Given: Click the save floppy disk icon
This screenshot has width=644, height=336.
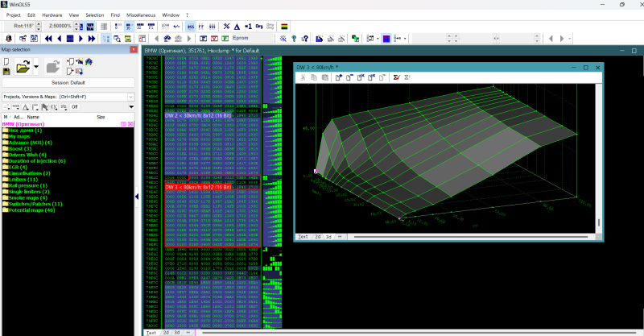Looking at the screenshot, I should [6, 73].
